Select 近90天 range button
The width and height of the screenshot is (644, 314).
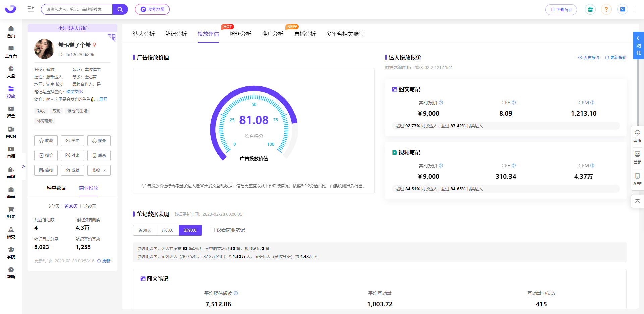190,230
